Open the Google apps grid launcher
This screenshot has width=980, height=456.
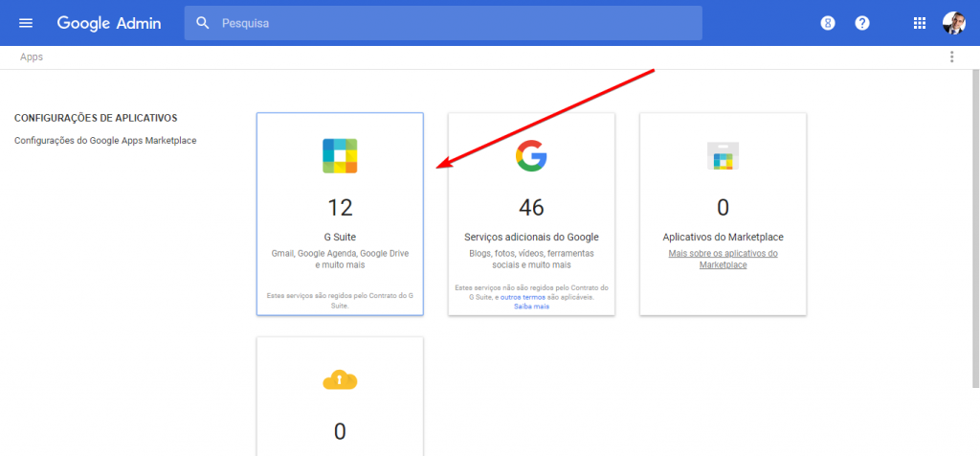pos(920,23)
